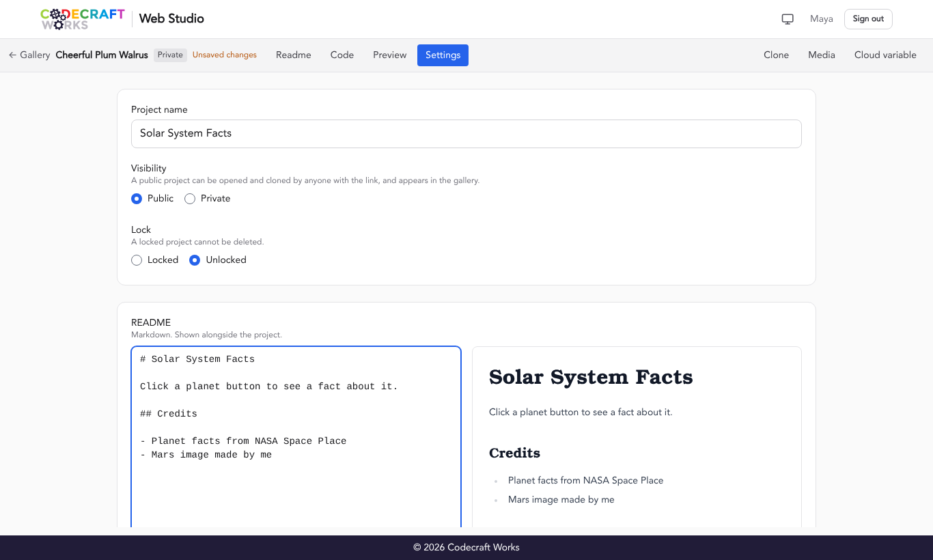
Task: Open the Media section
Action: coord(822,55)
